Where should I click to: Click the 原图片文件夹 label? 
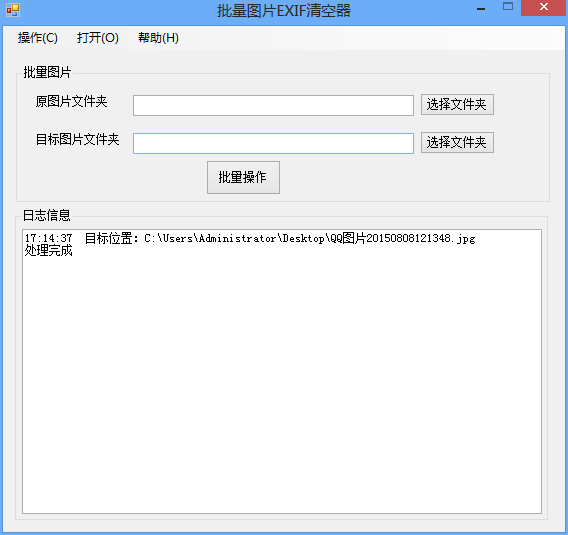pyautogui.click(x=71, y=101)
